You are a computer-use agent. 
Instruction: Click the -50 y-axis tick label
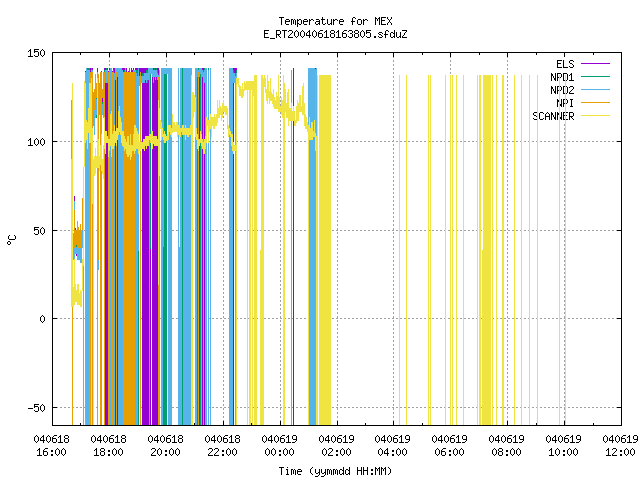click(x=36, y=408)
